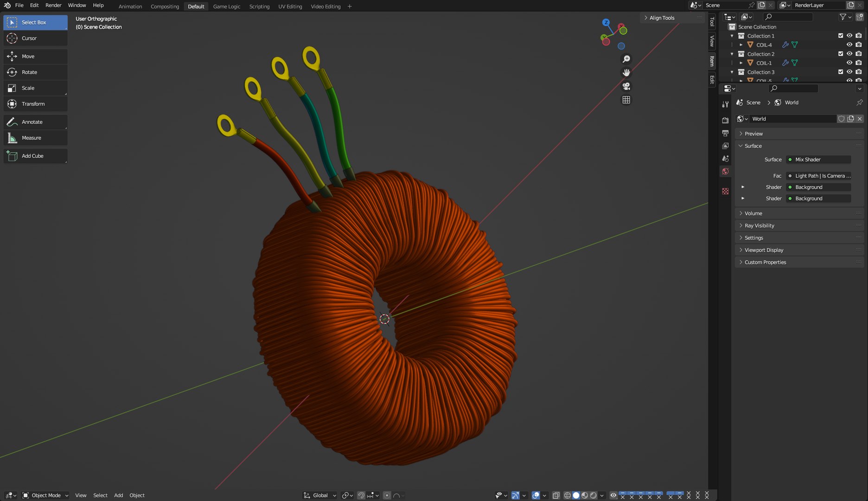Switch perspective/orthographic grid icon
The width and height of the screenshot is (868, 501).
[x=626, y=100]
